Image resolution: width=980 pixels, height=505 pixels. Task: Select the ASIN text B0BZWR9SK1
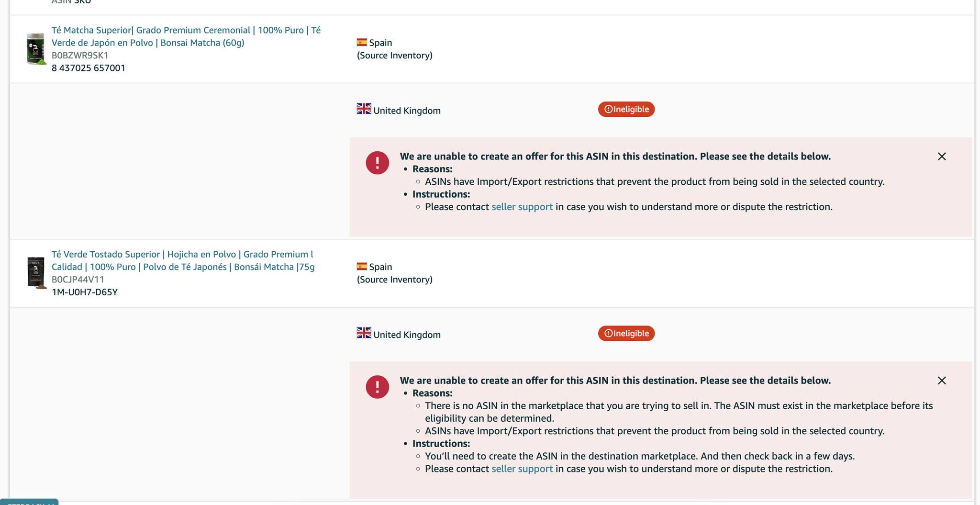pos(80,55)
